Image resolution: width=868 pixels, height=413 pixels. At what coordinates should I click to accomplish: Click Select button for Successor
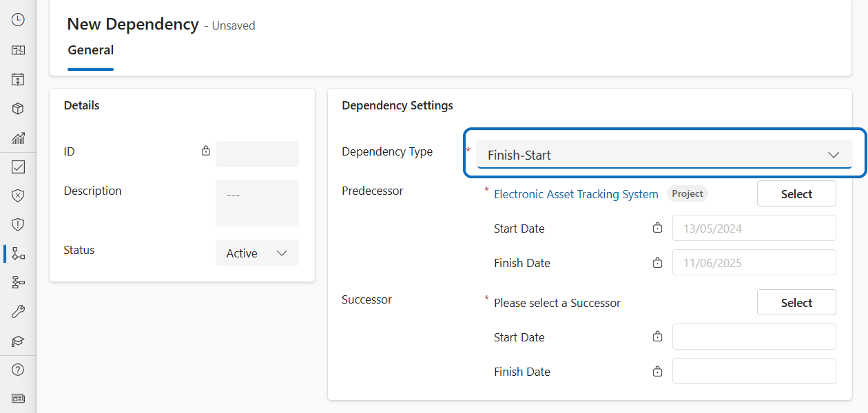coord(796,303)
